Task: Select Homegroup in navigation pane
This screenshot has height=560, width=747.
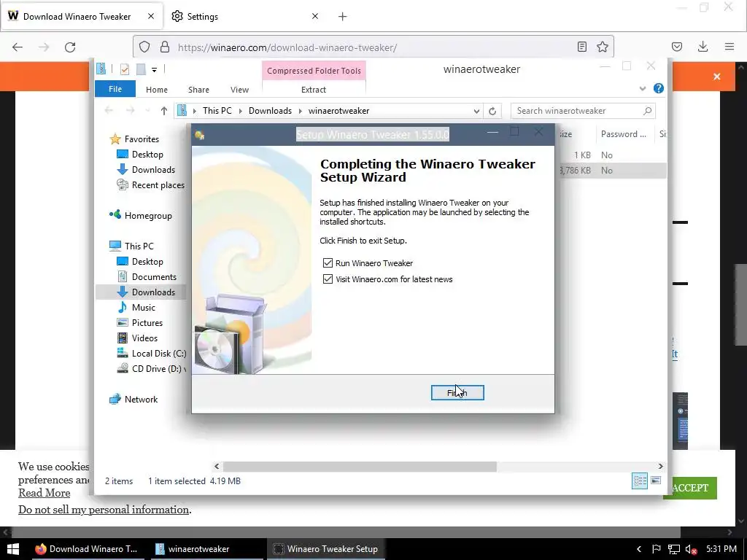Action: (x=148, y=216)
